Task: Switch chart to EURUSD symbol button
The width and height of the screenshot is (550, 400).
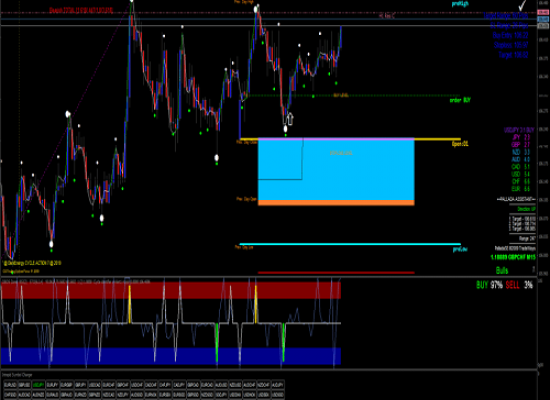Action: [10, 385]
